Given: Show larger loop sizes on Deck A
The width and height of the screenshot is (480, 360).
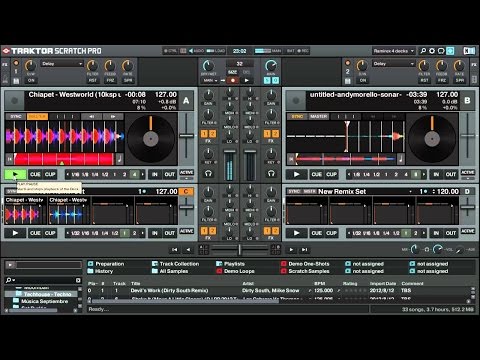Looking at the screenshot, I should click(x=143, y=174).
